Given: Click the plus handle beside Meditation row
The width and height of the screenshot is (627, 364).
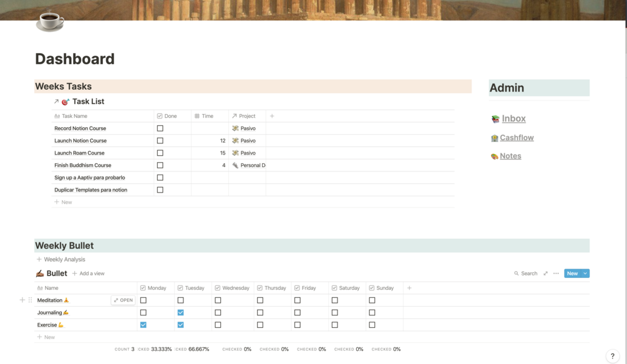Looking at the screenshot, I should click(22, 300).
